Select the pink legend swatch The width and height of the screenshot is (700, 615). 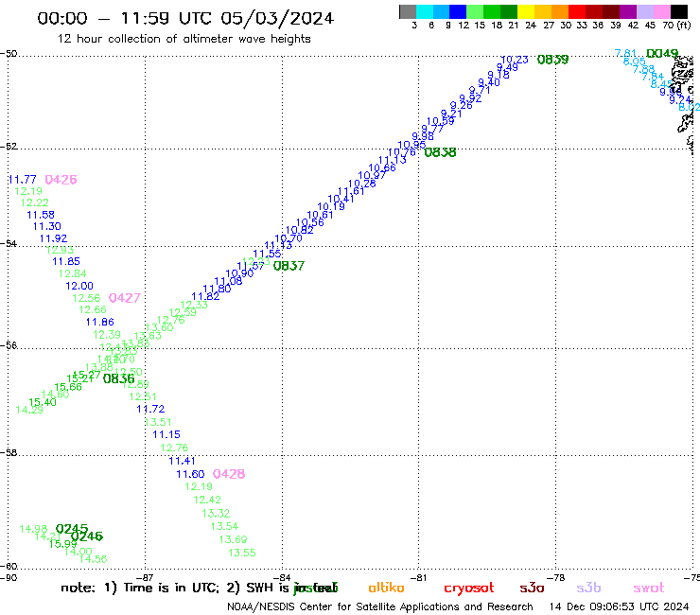pyautogui.click(x=661, y=11)
